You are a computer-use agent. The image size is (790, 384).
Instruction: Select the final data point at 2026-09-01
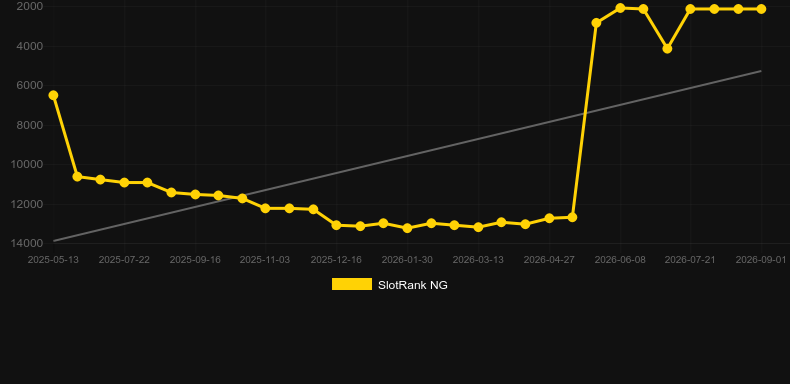pos(761,9)
